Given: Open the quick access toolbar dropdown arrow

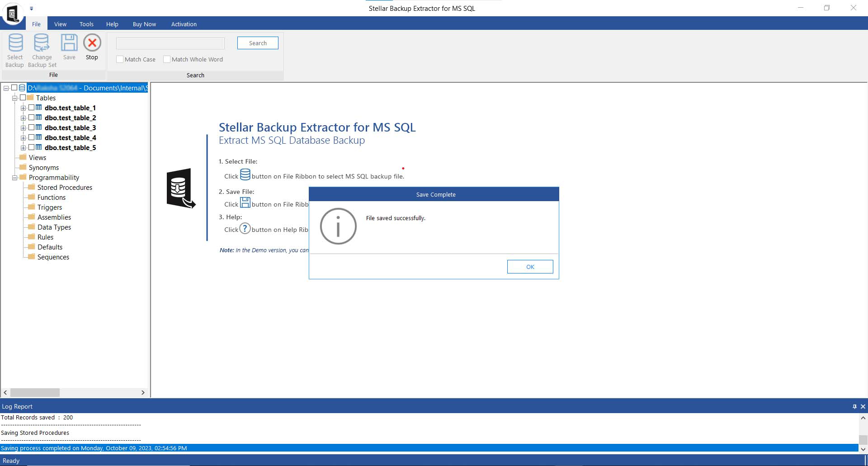Looking at the screenshot, I should [31, 9].
